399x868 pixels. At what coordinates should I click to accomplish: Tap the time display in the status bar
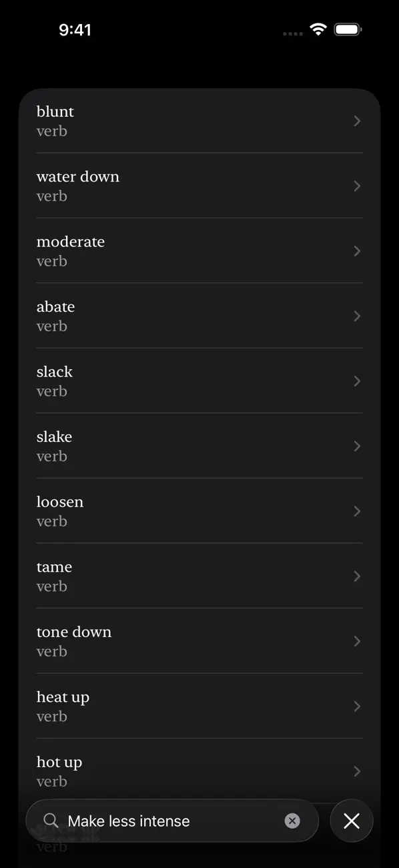point(76,29)
